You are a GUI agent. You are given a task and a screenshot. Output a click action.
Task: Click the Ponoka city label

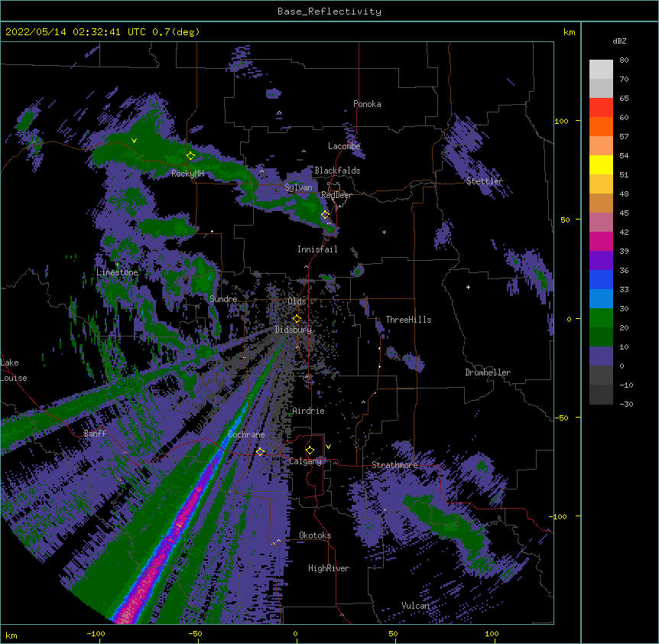click(x=367, y=104)
